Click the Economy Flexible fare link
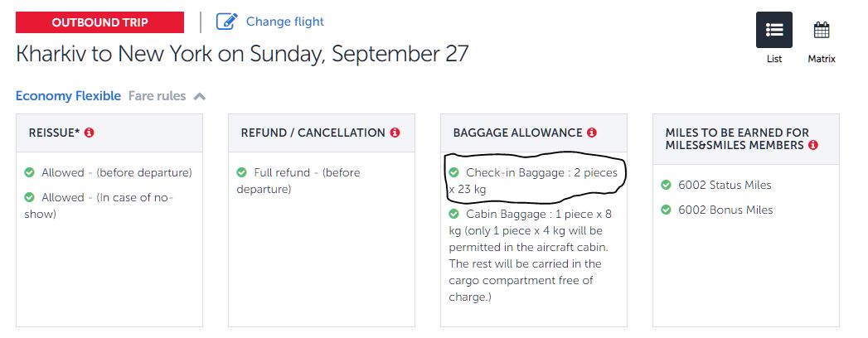 tap(68, 96)
